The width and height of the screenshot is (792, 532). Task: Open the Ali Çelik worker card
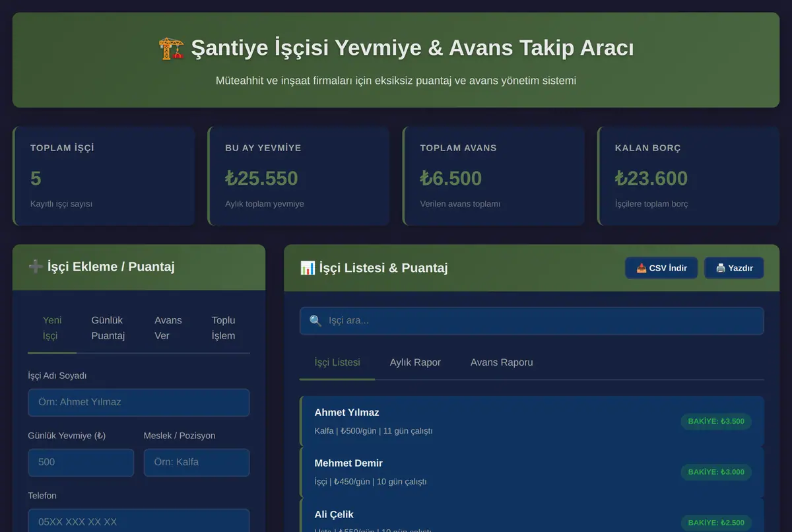[x=532, y=515]
